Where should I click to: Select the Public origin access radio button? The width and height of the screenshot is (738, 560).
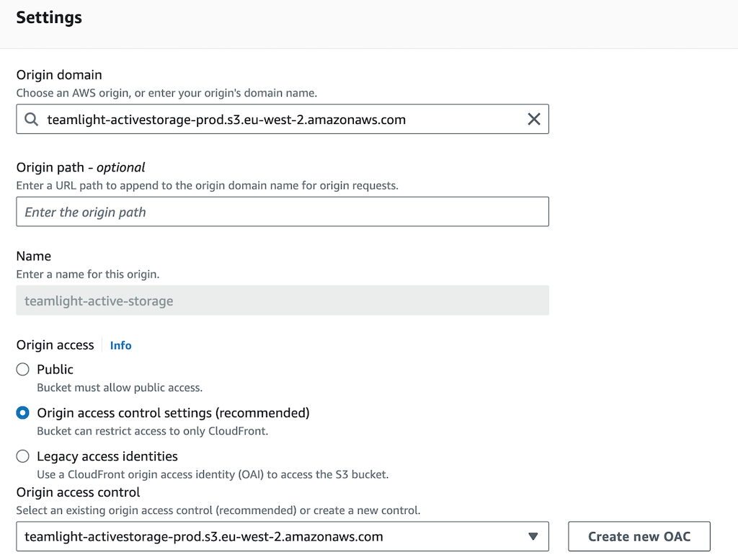click(x=23, y=370)
